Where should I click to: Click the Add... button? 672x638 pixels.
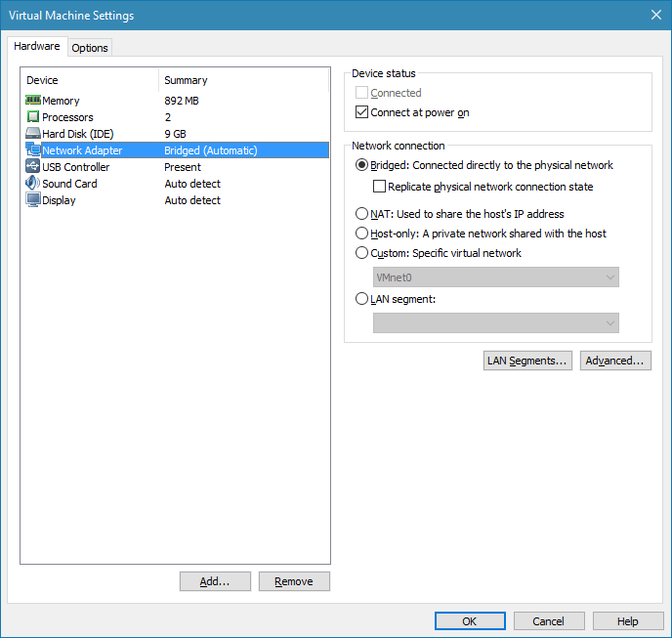click(x=215, y=581)
